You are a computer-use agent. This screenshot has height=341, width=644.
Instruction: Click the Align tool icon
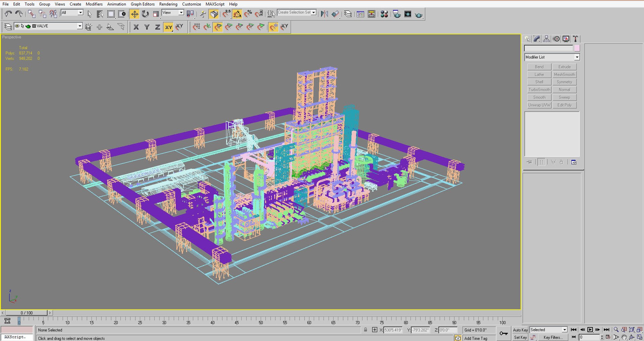335,14
